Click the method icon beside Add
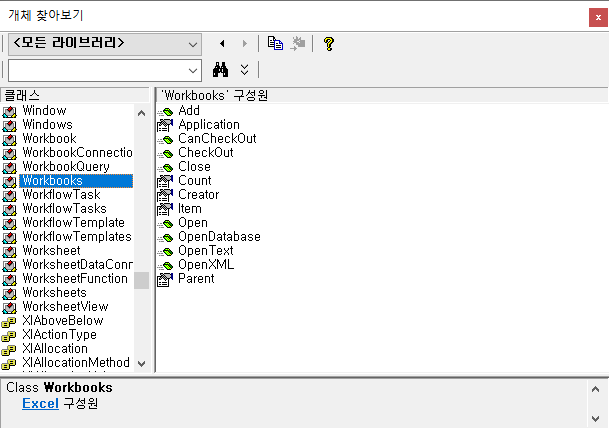The image size is (609, 429). coord(165,112)
